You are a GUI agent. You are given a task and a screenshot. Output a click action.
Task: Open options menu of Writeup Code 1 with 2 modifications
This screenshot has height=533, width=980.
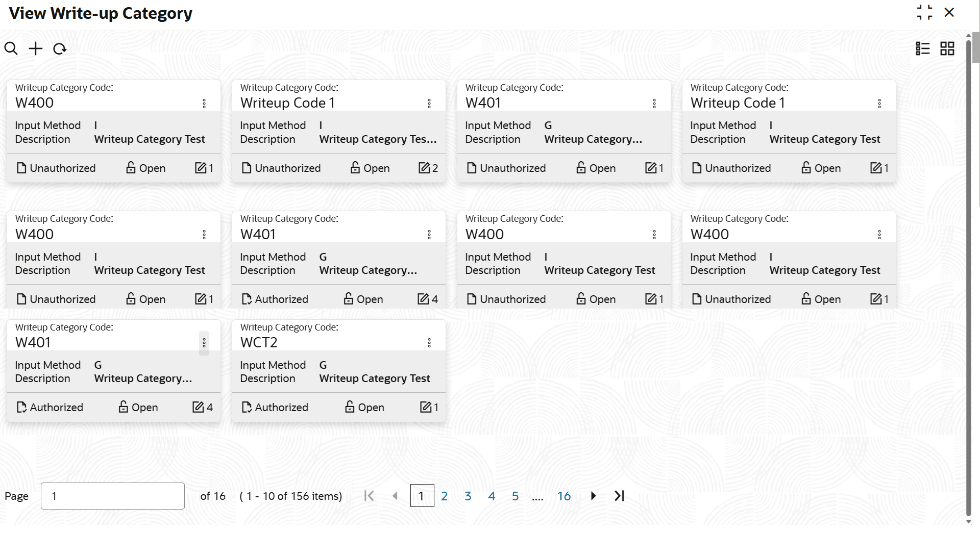point(429,104)
